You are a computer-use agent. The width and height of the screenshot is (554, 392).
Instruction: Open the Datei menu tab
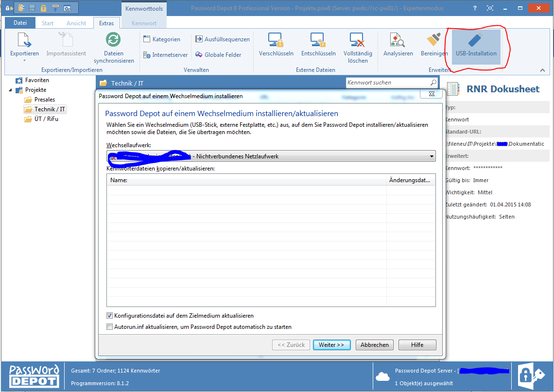(20, 23)
